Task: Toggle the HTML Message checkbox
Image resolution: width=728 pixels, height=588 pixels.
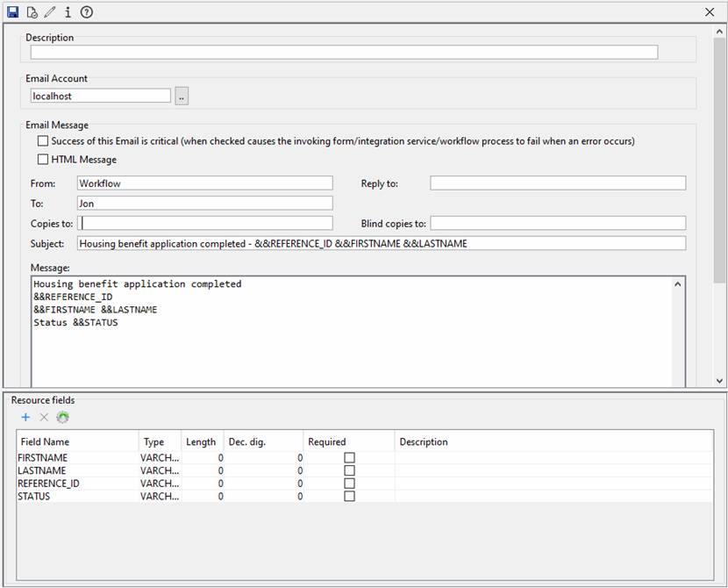Action: tap(43, 160)
